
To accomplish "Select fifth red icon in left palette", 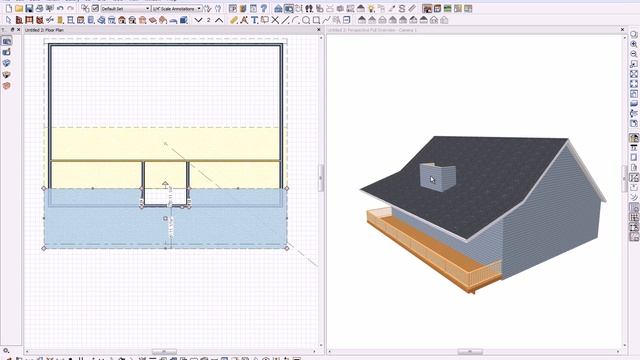I will click(7, 86).
